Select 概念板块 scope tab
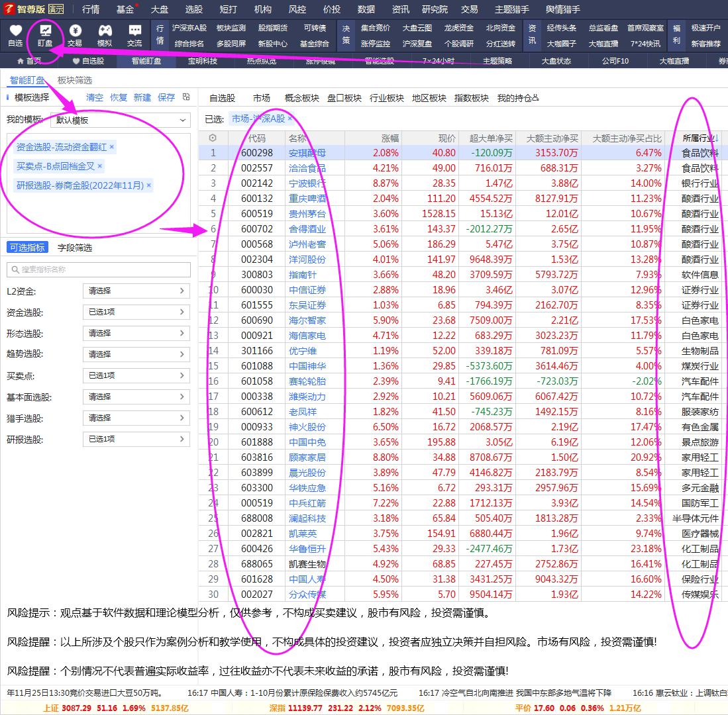 [x=302, y=98]
